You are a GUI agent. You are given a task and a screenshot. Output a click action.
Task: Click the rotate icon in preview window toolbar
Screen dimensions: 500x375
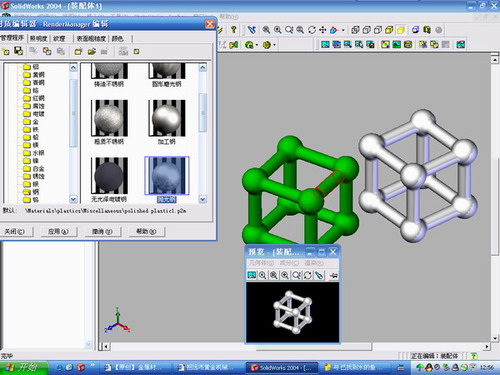coord(308,275)
